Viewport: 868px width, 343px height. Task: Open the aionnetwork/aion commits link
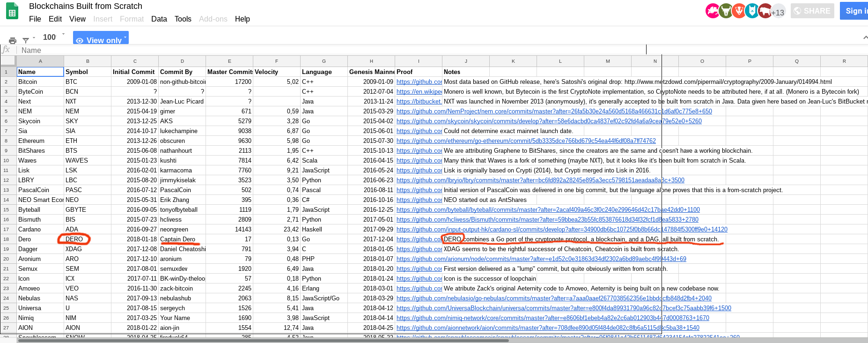click(548, 328)
